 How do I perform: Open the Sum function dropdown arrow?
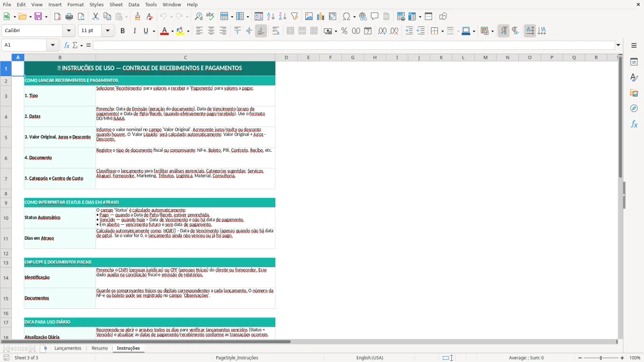pyautogui.click(x=82, y=45)
